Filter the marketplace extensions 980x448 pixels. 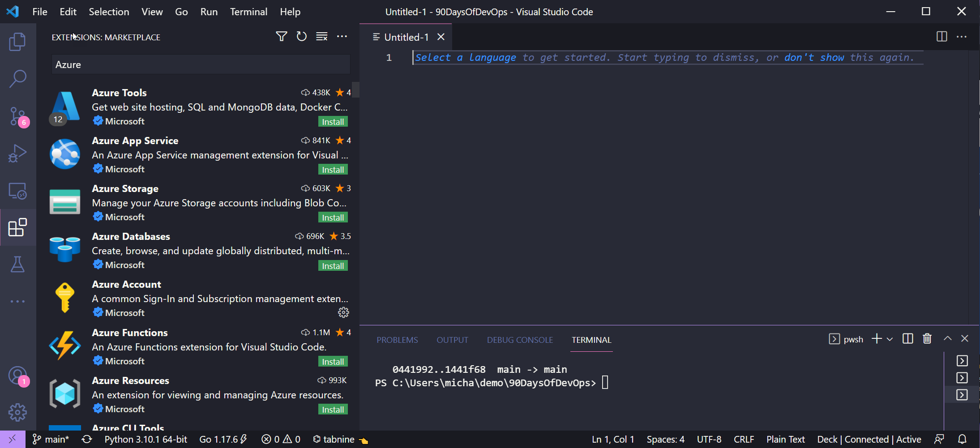[x=281, y=37]
